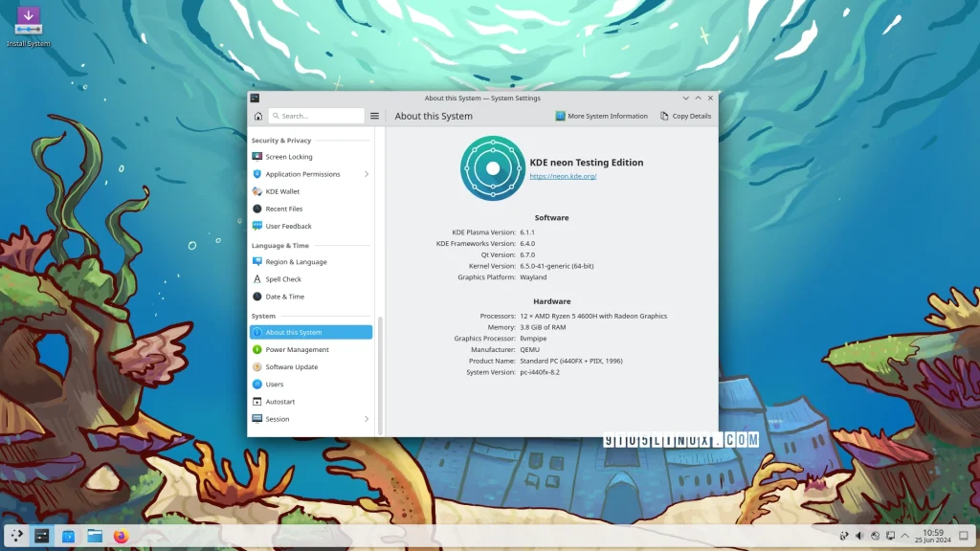Open Power Management settings
The height and width of the screenshot is (551, 980).
(x=297, y=349)
